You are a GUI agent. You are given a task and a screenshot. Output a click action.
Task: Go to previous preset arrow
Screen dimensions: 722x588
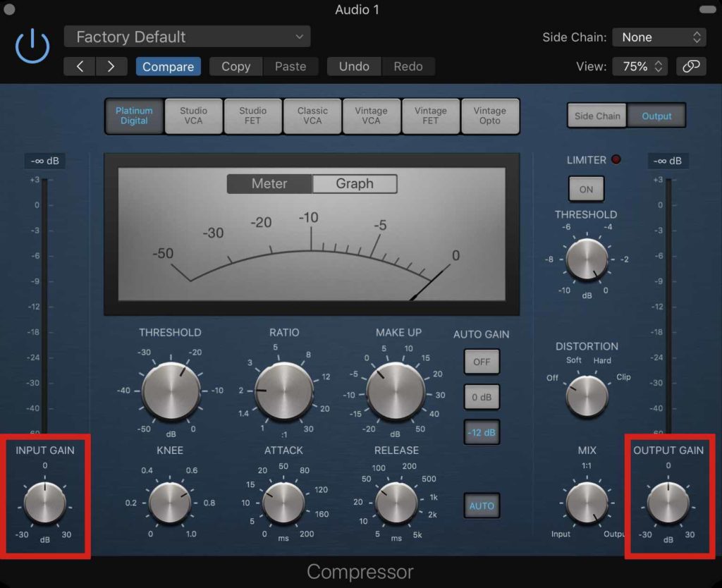click(x=80, y=66)
